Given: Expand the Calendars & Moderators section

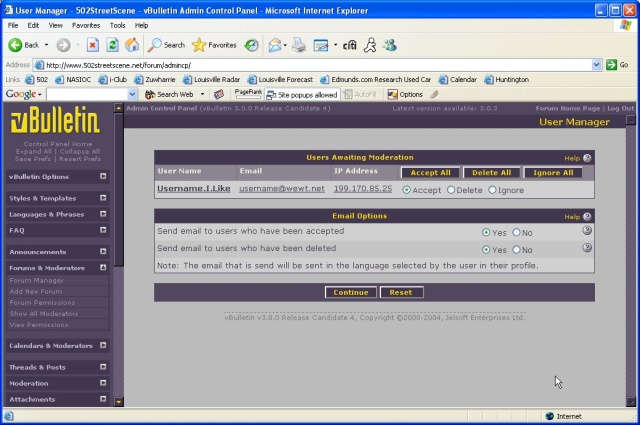Looking at the screenshot, I should click(103, 345).
